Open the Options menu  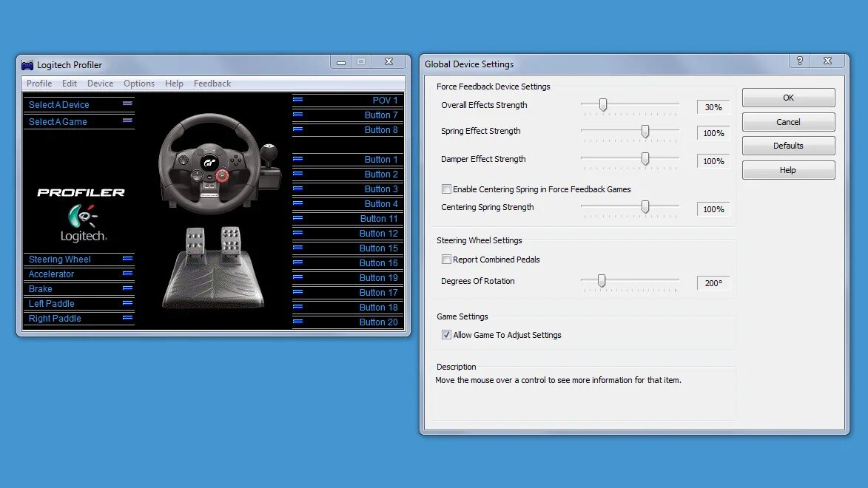[139, 84]
